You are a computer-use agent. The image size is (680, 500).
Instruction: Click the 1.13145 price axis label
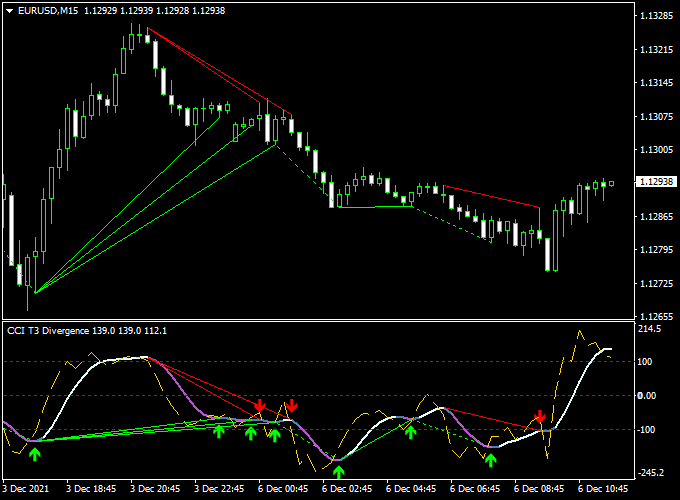(656, 83)
